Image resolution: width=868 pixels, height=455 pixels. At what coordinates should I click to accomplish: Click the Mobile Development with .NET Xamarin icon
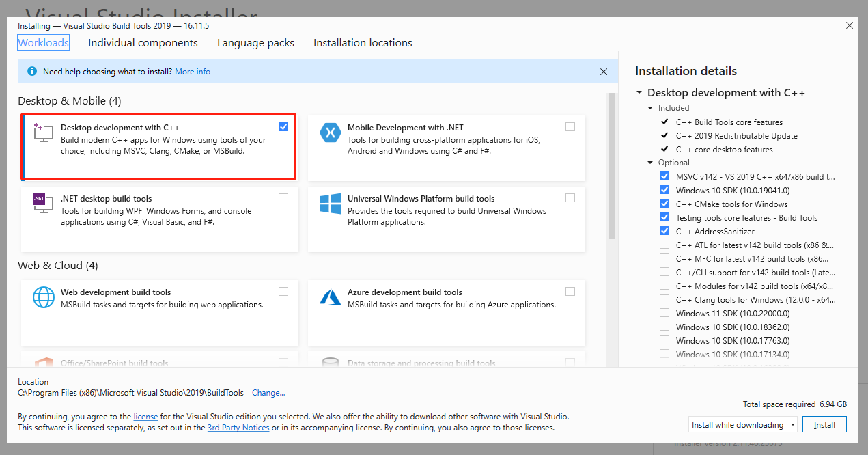click(331, 133)
